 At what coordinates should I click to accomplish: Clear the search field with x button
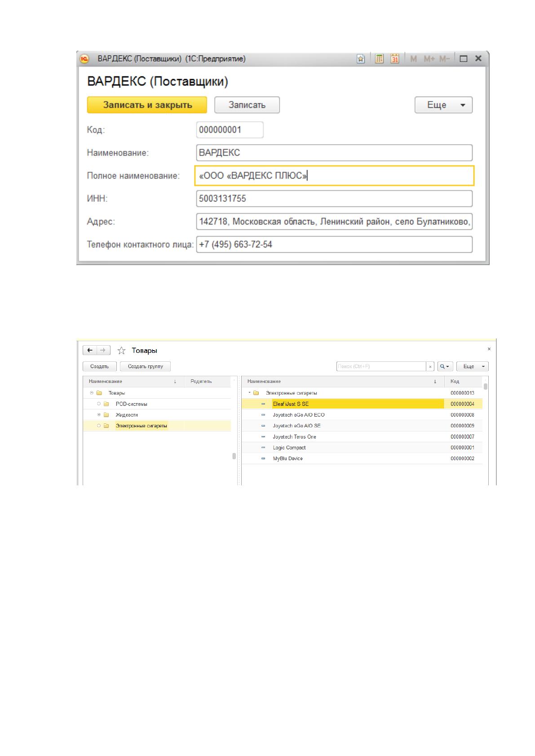(430, 366)
